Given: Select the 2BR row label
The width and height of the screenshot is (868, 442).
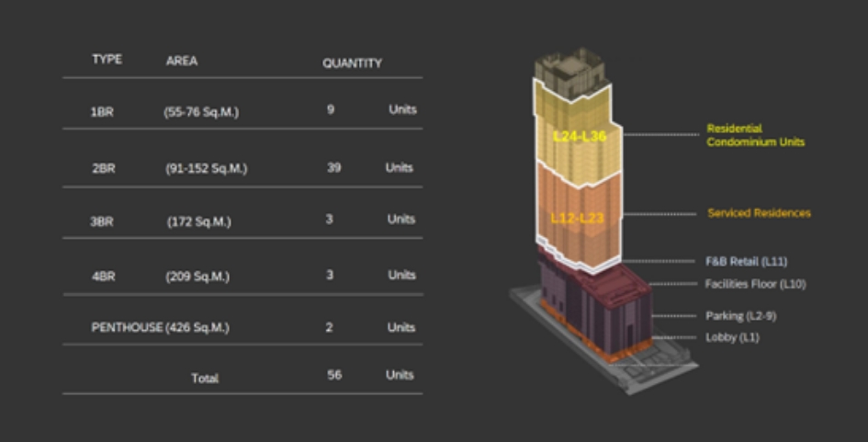Looking at the screenshot, I should pyautogui.click(x=102, y=169).
